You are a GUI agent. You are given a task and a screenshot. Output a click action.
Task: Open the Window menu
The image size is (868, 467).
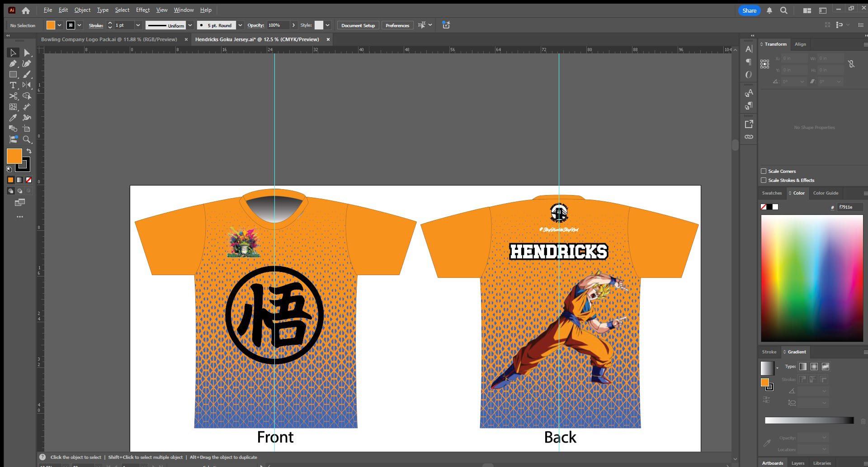click(184, 10)
